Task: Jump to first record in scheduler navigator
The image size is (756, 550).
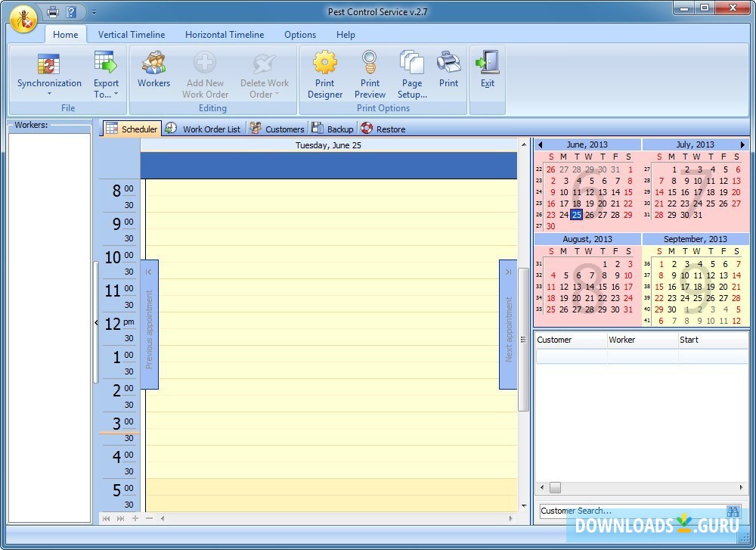Action: click(106, 519)
